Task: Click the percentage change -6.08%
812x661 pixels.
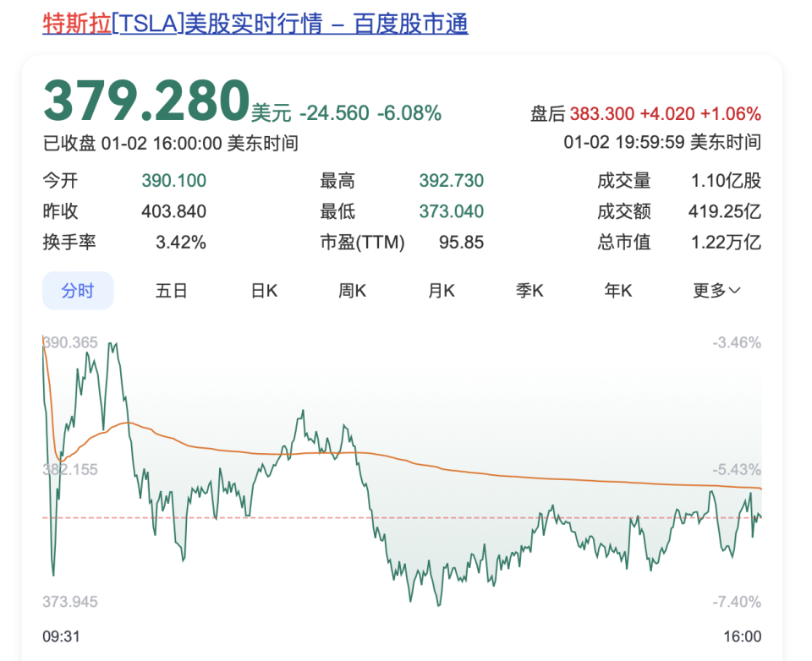Action: (409, 112)
